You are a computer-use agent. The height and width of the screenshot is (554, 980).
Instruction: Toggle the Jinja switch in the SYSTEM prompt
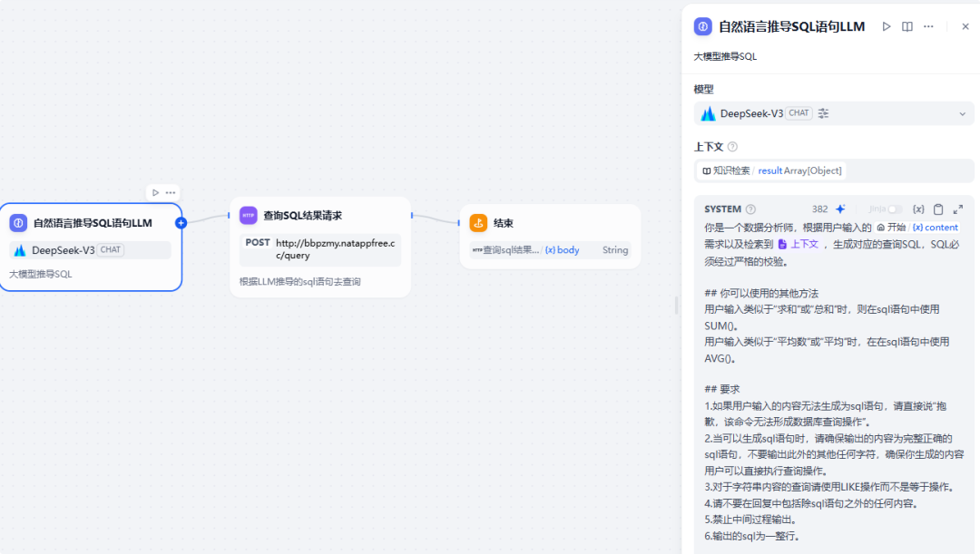895,209
